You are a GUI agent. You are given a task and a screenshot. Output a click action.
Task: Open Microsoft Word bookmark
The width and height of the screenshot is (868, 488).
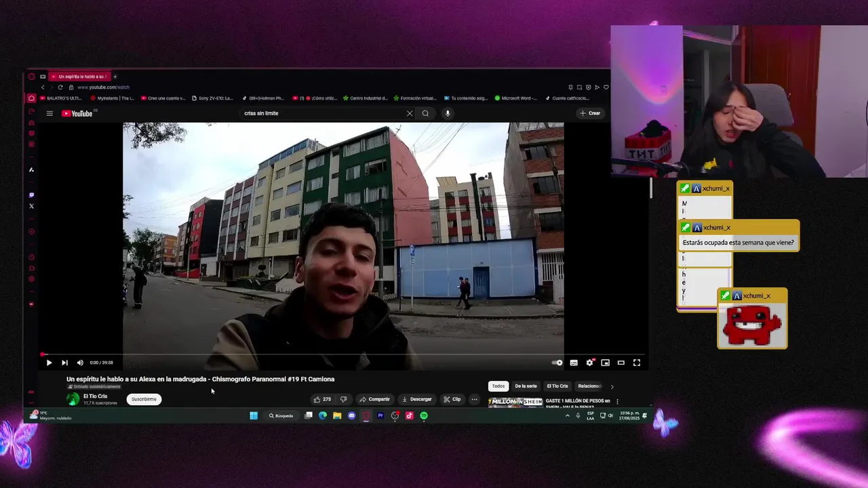click(x=516, y=98)
